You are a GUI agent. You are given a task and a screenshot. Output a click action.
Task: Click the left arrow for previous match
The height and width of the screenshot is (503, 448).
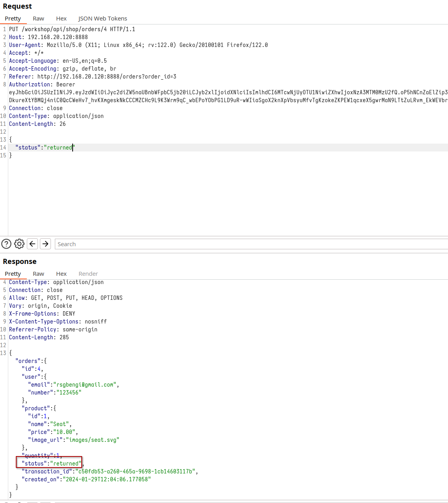click(x=32, y=244)
